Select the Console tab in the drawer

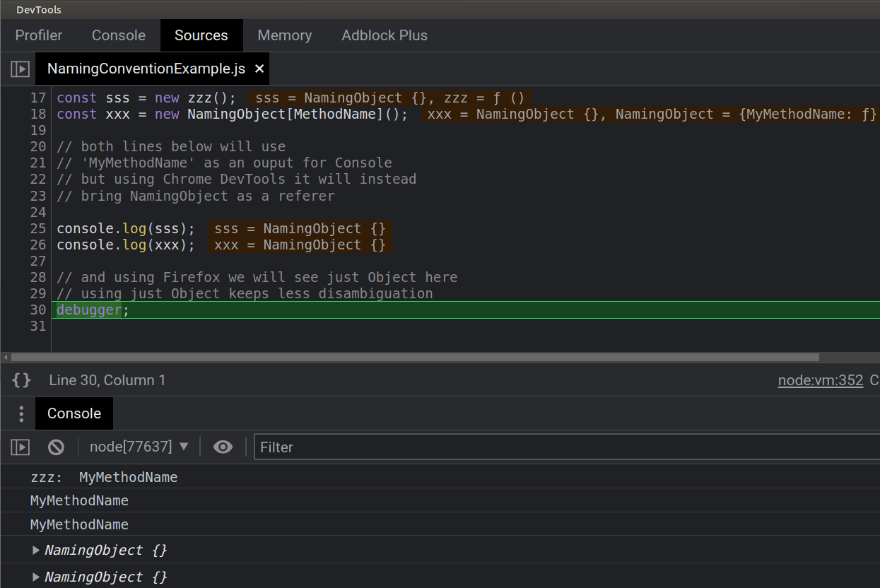click(x=74, y=413)
